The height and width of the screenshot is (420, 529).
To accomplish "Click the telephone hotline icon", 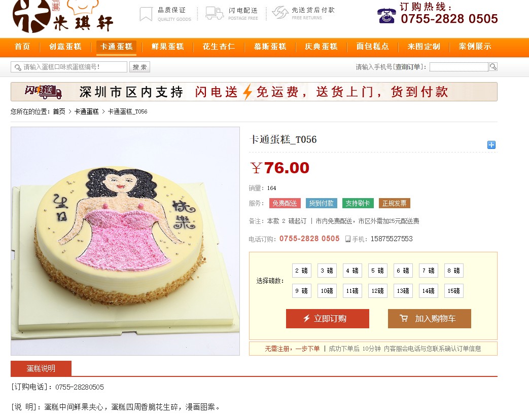I will [386, 16].
